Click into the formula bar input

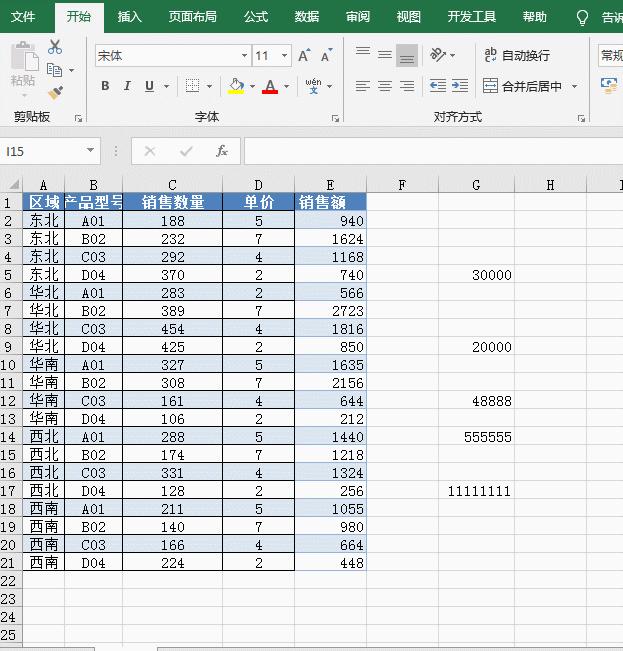click(x=433, y=151)
